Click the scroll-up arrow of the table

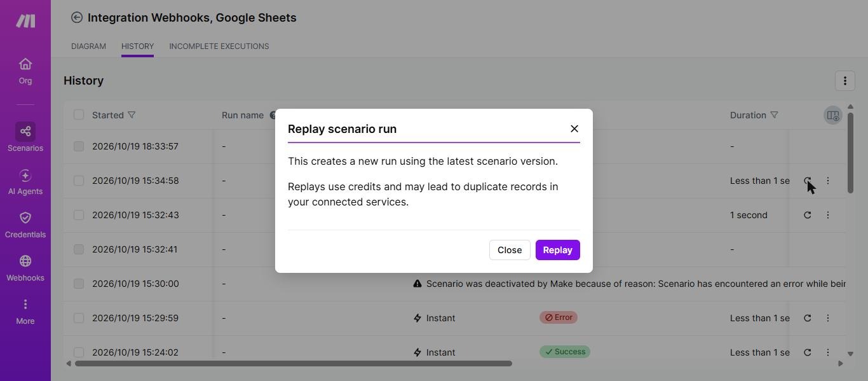coord(850,106)
